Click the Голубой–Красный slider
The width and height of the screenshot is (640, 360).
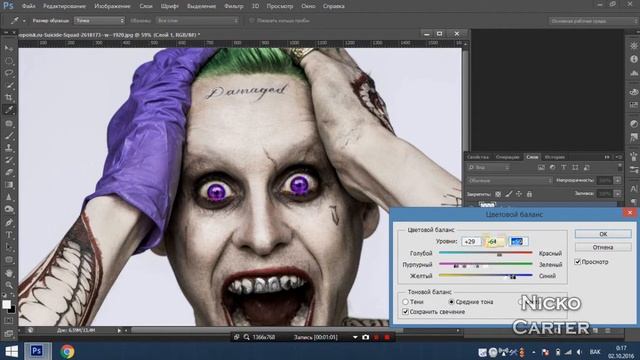[x=485, y=253]
